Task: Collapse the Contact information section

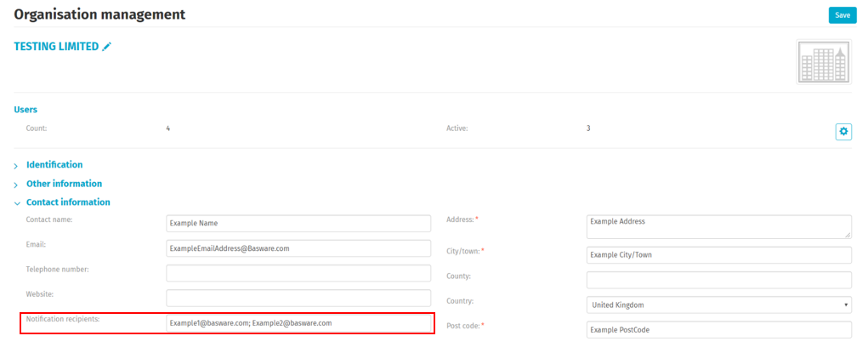Action: point(67,202)
